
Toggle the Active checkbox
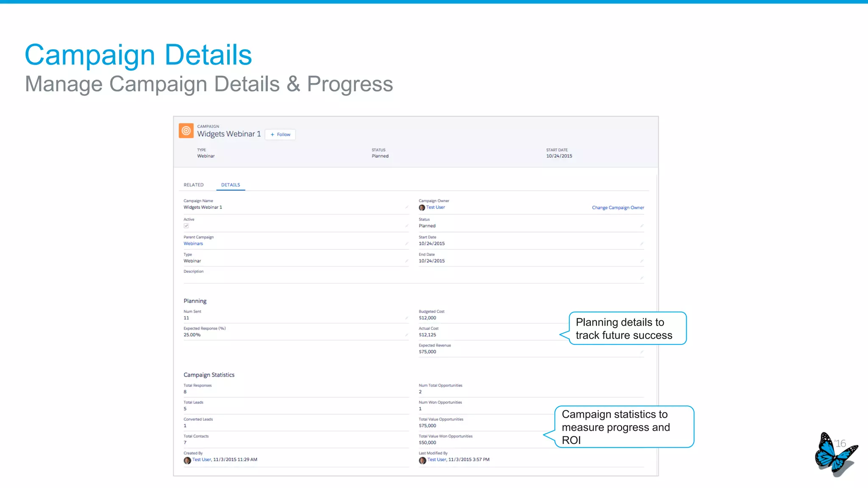[x=186, y=226]
